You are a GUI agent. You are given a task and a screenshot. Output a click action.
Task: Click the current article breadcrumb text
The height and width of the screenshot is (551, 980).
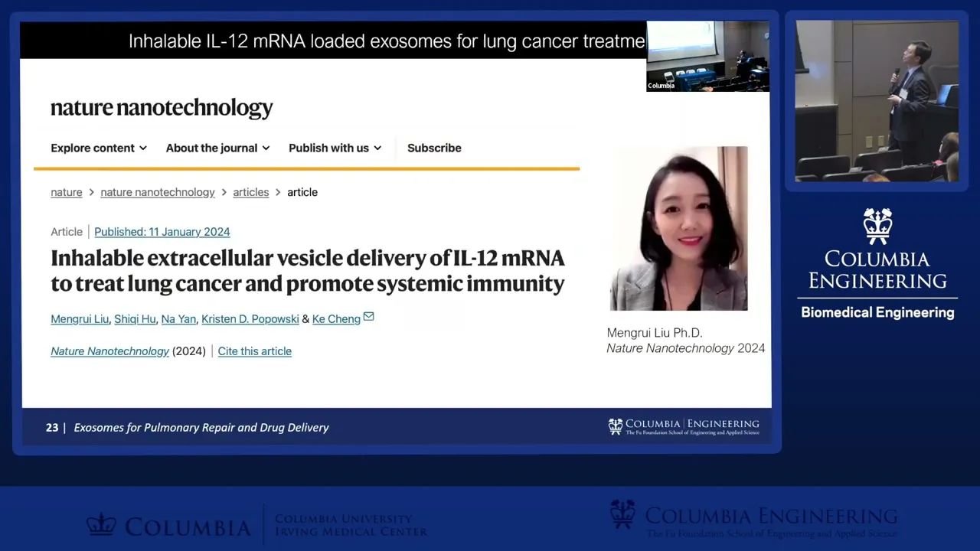pyautogui.click(x=302, y=192)
